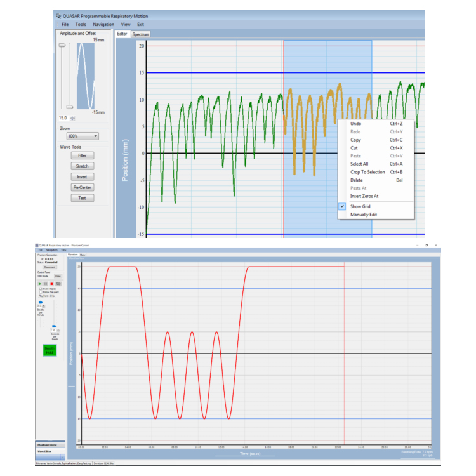Click the lower window's title bar icon
Image resolution: width=476 pixels, height=476 pixels.
[x=37, y=244]
